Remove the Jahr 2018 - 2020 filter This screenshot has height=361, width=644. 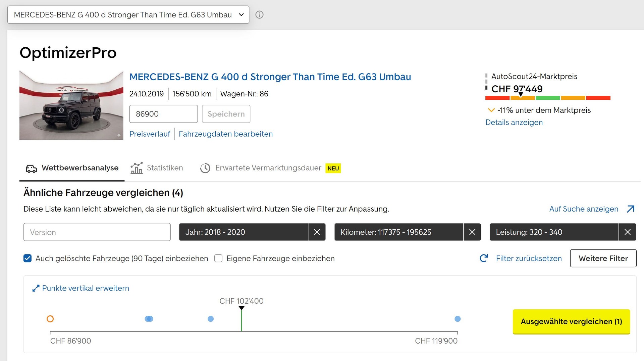317,232
